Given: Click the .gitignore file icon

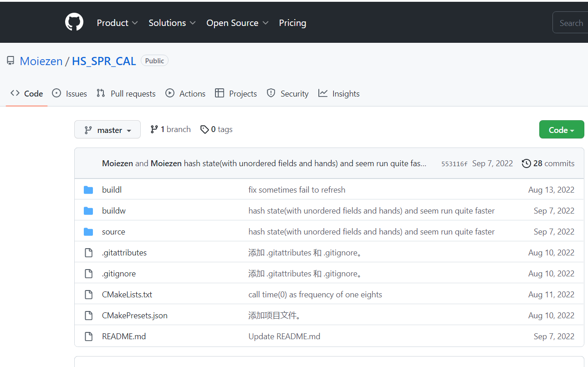Looking at the screenshot, I should 89,274.
